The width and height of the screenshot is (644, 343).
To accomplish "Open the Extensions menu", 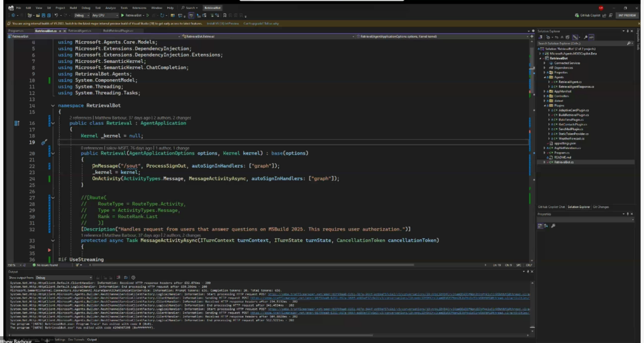I will click(x=139, y=8).
